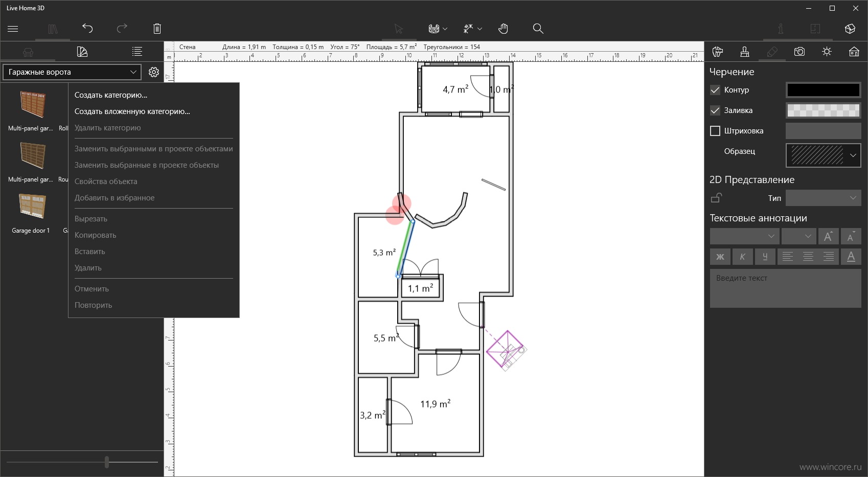This screenshot has height=477, width=868.
Task: Select the 11,9 m² room label
Action: tap(436, 404)
